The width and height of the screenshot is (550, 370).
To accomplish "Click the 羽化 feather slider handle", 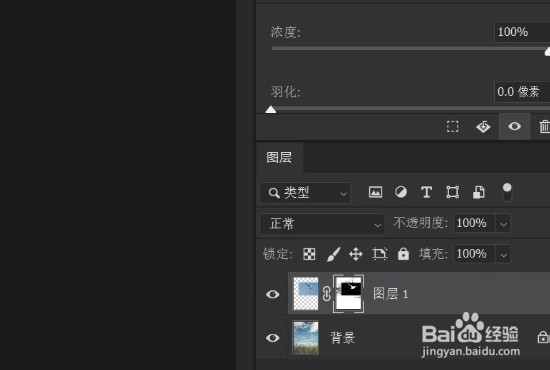I will click(x=270, y=110).
